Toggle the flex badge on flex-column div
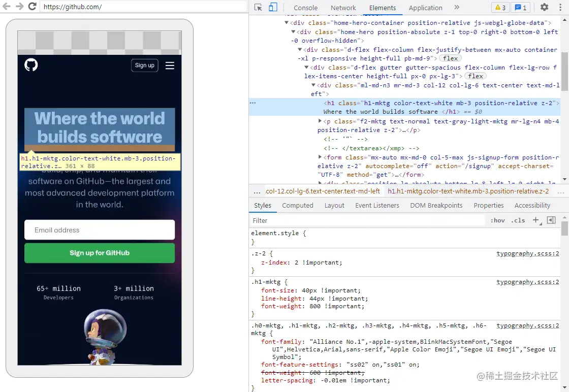This screenshot has width=569, height=392. pyautogui.click(x=450, y=58)
